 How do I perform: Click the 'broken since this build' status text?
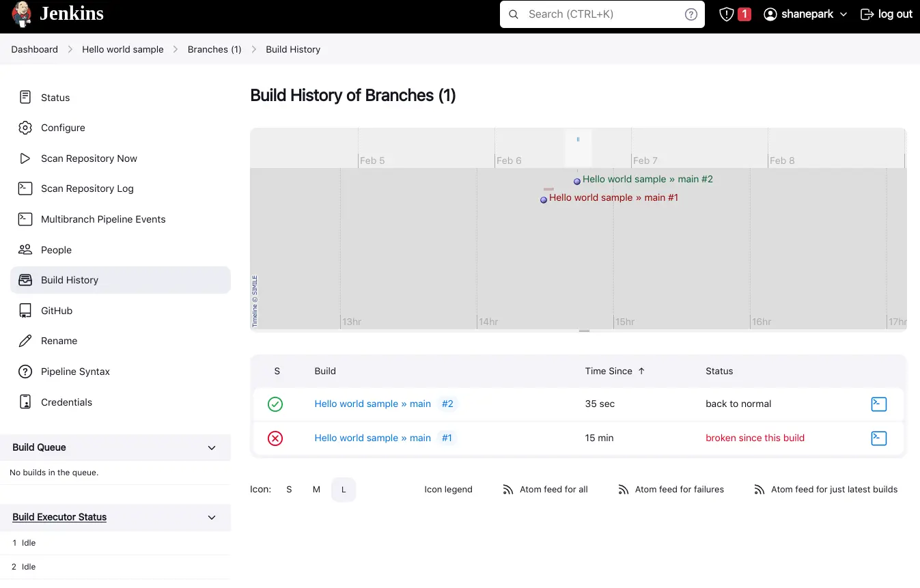click(x=755, y=438)
